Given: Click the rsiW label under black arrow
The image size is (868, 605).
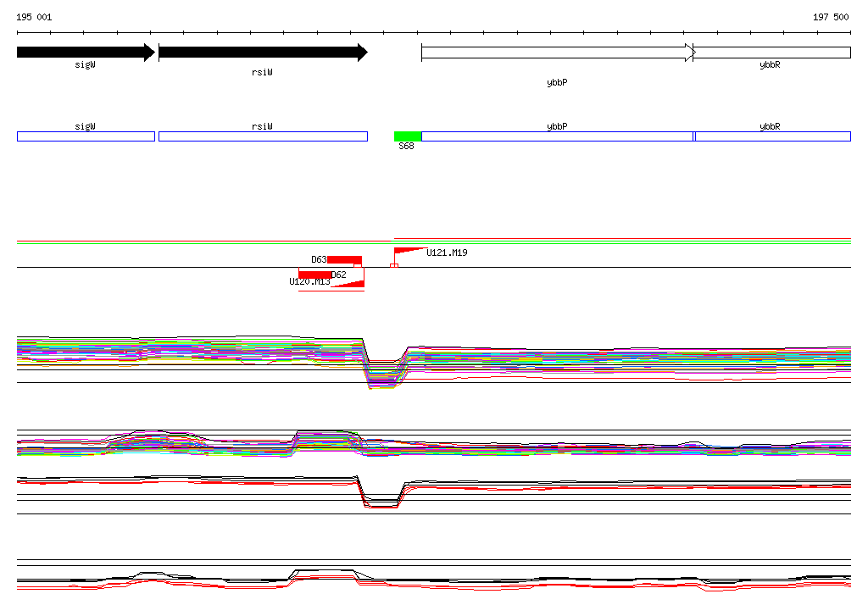Looking at the screenshot, I should (262, 73).
